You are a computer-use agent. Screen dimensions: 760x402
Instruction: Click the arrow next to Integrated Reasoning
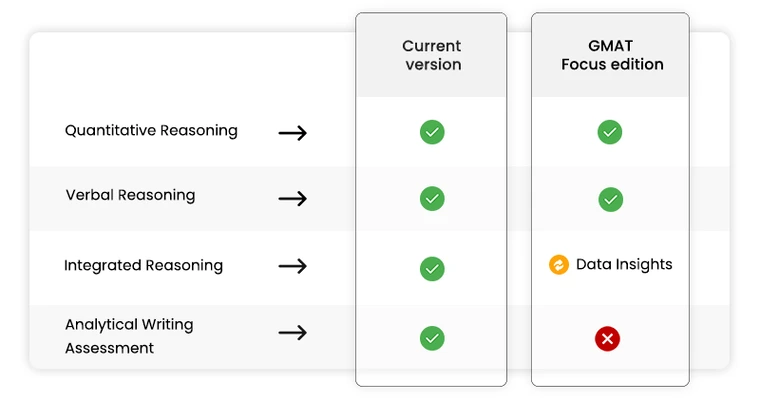pyautogui.click(x=293, y=266)
